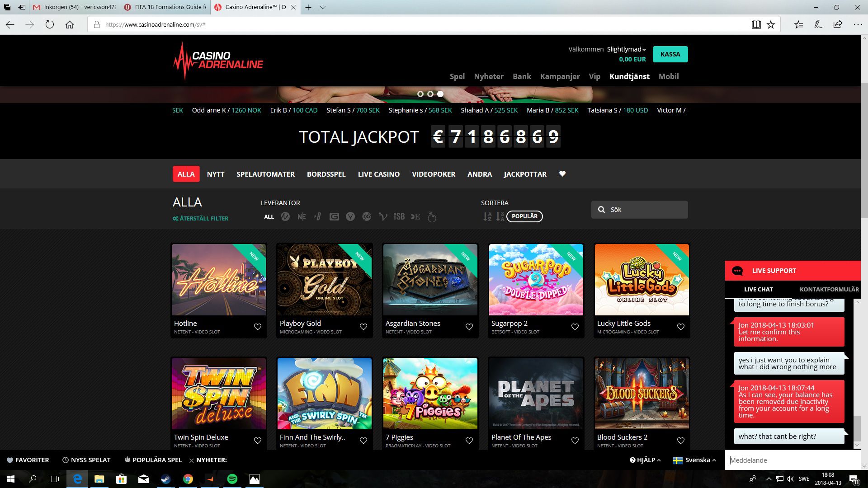The height and width of the screenshot is (488, 868).
Task: Open the Windows Start menu
Action: [x=11, y=479]
